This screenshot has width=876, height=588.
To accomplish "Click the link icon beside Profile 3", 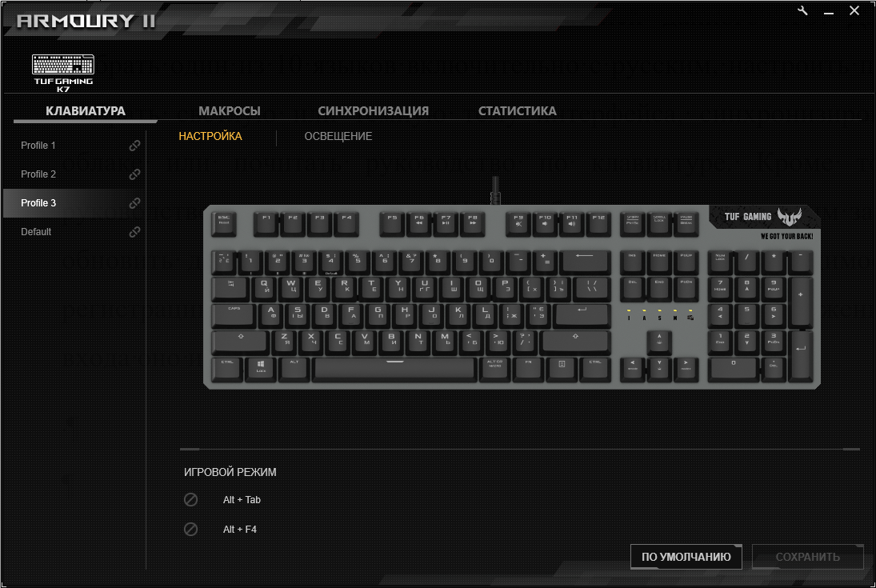I will coord(134,203).
